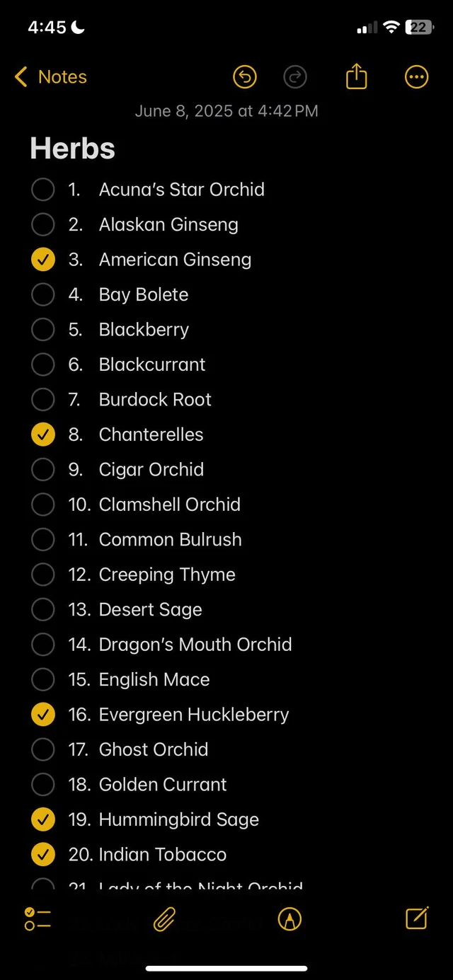Tap the paperclip attachment icon

164,918
